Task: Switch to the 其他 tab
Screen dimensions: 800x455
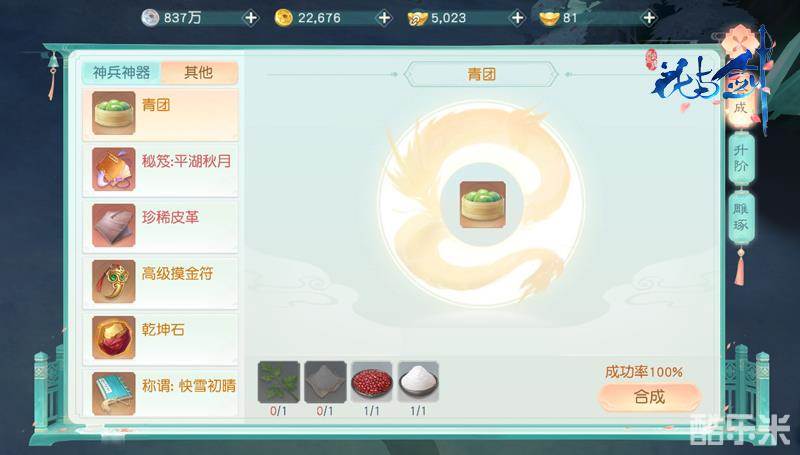Action: (198, 72)
